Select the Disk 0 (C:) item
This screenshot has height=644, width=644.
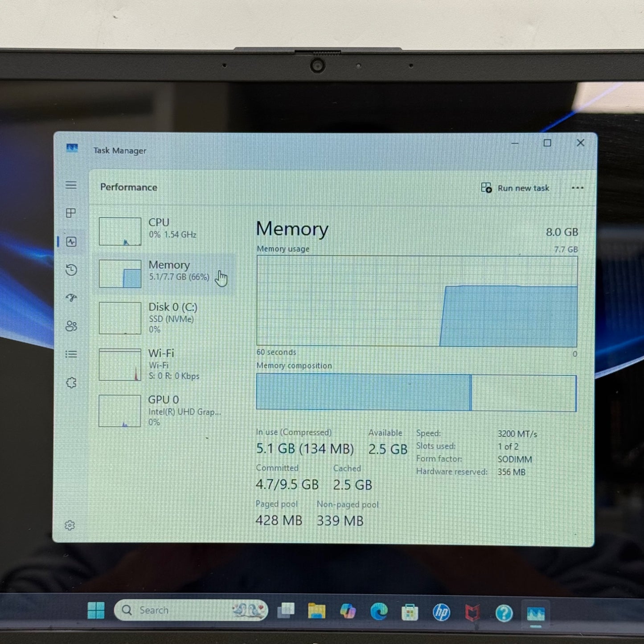coord(165,318)
